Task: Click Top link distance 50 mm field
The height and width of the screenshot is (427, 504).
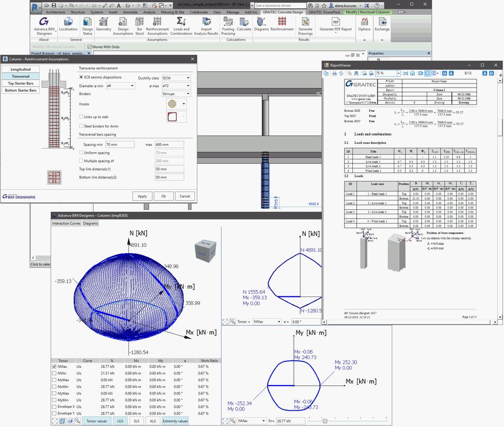Action: [169, 169]
